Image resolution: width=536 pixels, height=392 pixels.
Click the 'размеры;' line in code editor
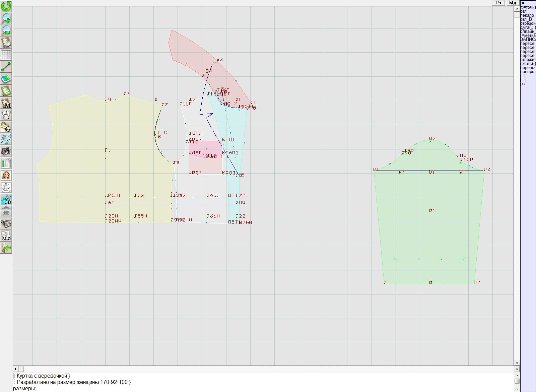click(x=25, y=389)
